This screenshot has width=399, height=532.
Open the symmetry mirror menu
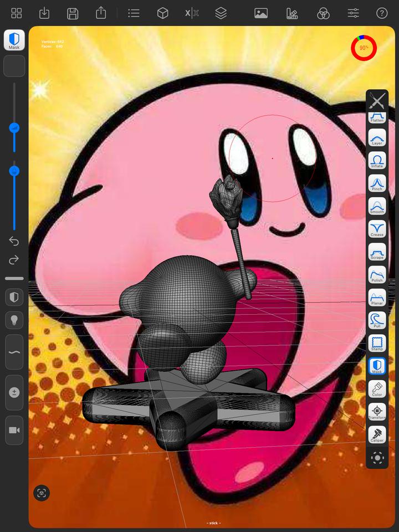pyautogui.click(x=192, y=13)
